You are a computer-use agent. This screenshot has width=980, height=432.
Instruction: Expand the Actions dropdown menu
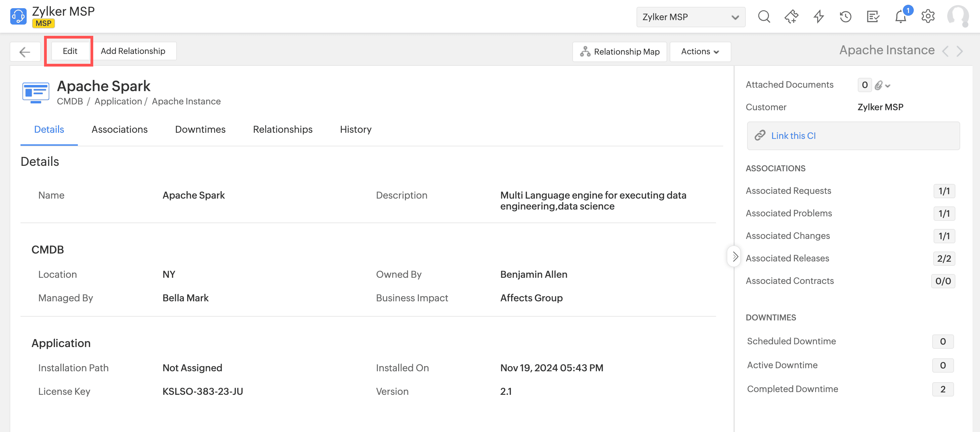click(x=700, y=52)
